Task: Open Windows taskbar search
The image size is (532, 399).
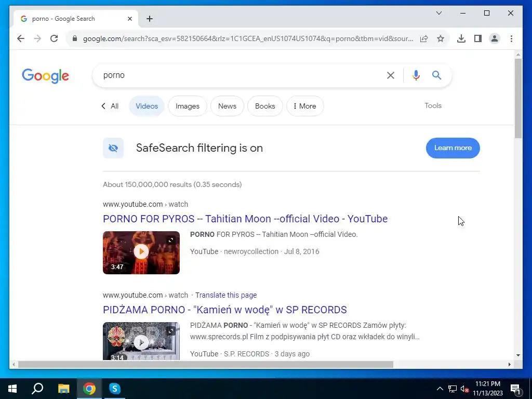Action: tap(37, 389)
